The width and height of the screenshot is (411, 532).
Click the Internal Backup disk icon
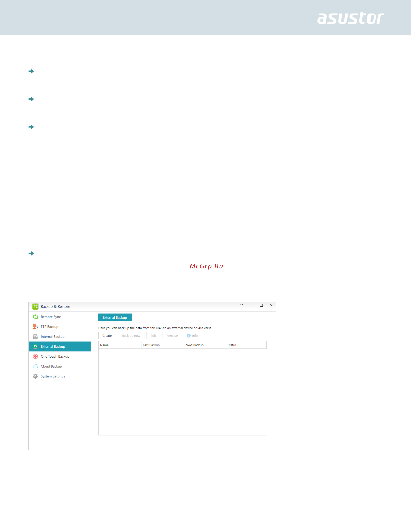[35, 336]
